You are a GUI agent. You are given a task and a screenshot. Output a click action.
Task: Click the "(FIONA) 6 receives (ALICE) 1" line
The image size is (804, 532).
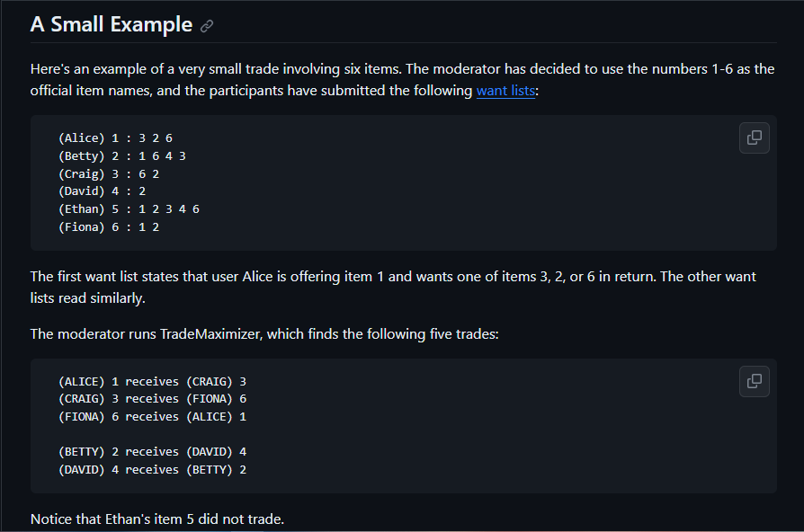(x=152, y=417)
